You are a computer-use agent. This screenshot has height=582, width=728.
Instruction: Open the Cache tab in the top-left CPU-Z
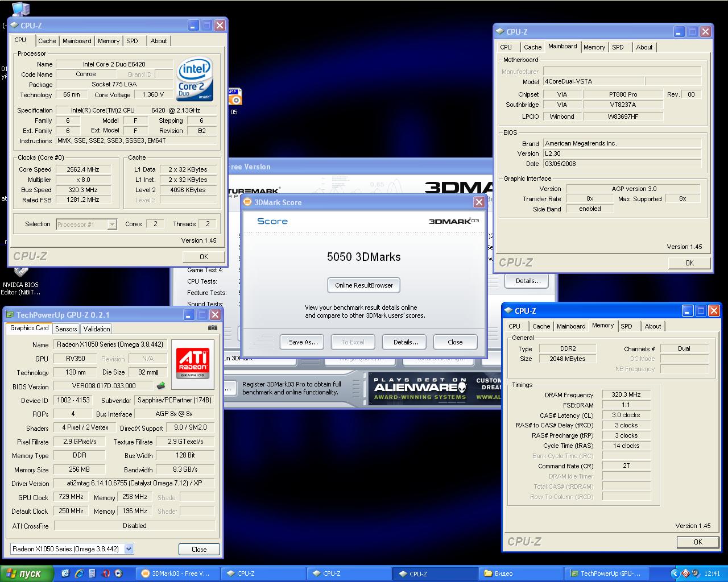[x=47, y=41]
